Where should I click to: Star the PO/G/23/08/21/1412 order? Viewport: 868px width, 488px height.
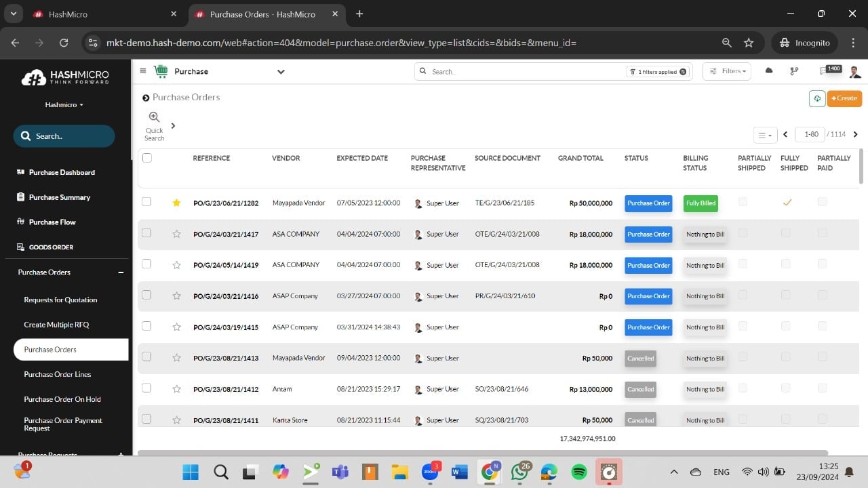176,389
